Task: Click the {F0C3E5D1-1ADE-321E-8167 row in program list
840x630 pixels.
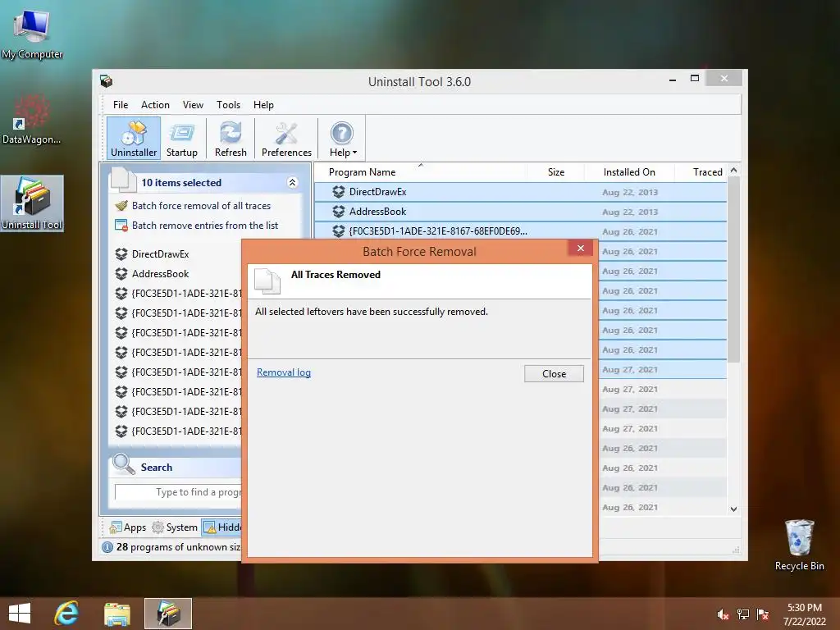Action: pyautogui.click(x=520, y=231)
